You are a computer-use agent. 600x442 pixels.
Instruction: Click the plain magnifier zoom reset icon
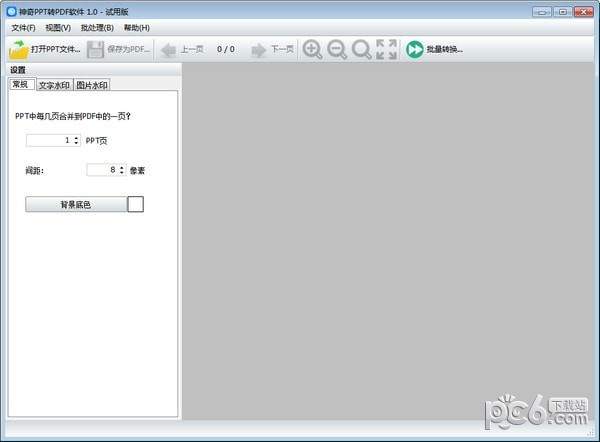[x=361, y=48]
